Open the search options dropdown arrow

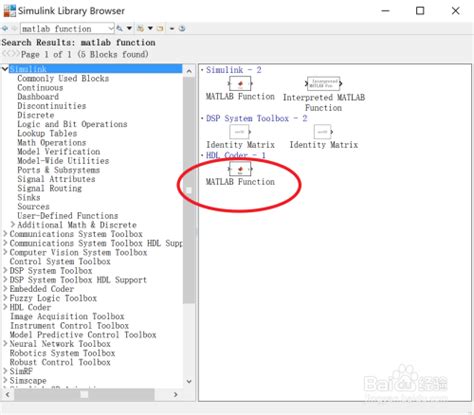129,28
